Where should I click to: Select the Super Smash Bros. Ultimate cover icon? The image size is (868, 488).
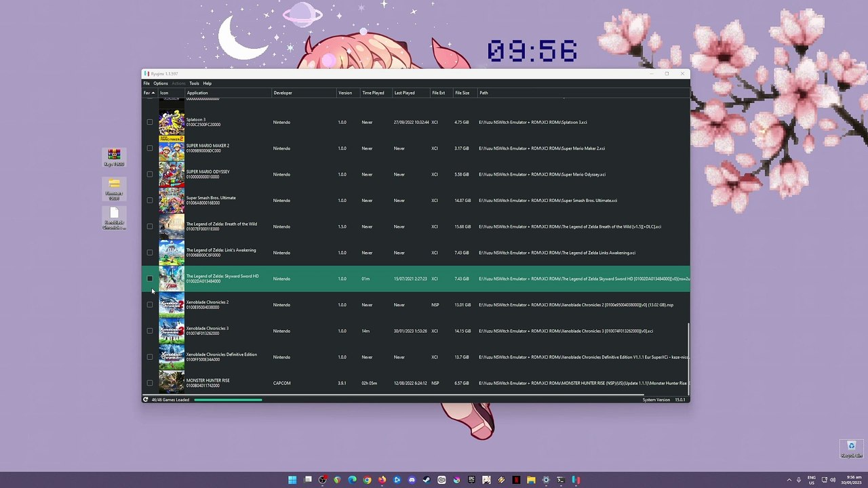(172, 201)
